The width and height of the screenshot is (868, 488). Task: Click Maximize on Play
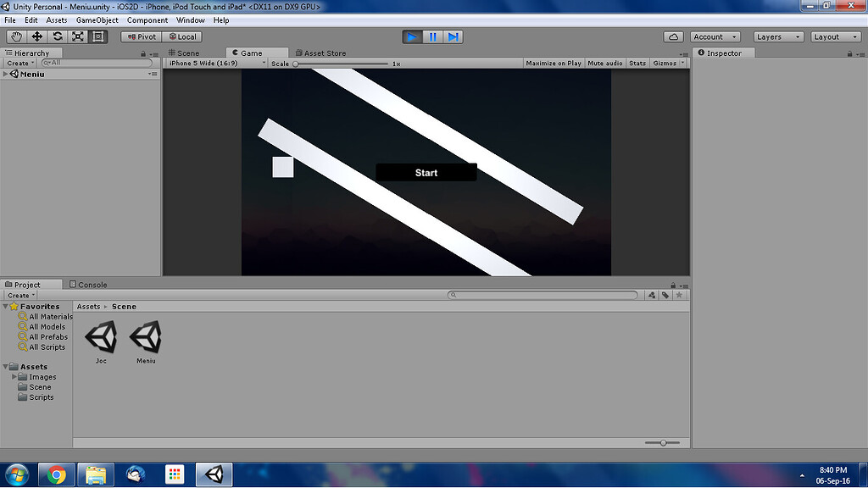(553, 62)
